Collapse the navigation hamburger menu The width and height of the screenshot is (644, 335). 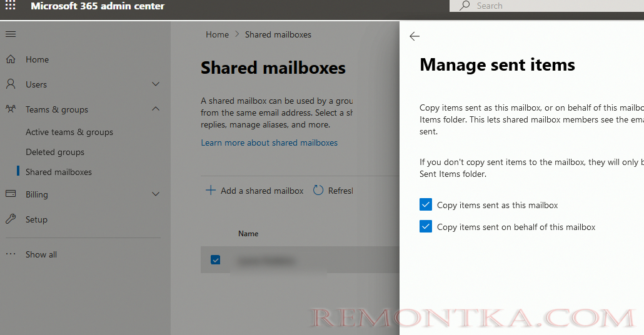(11, 34)
